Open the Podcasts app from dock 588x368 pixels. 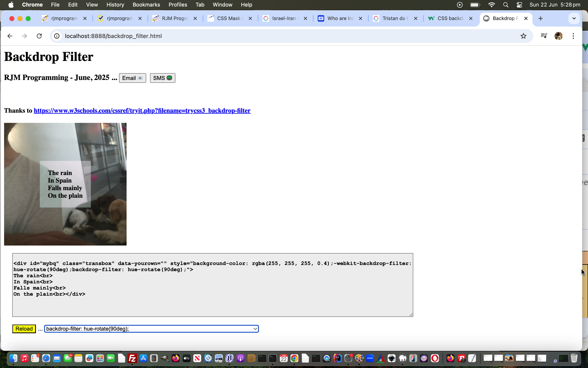pyautogui.click(x=240, y=358)
